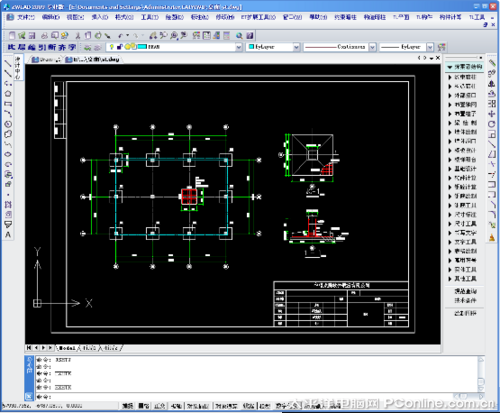Click the Rotate icon in right modify toolbar
This screenshot has height=413, width=500.
[492, 124]
